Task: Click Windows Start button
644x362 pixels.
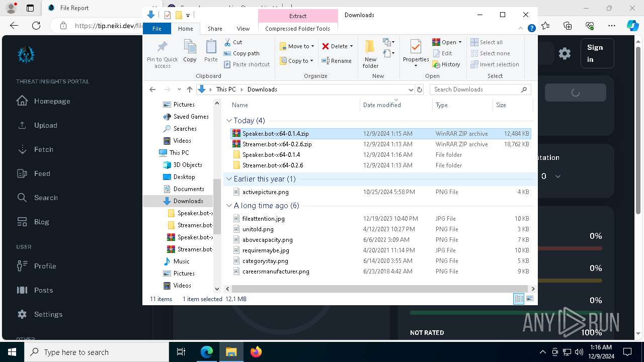Action: (12, 352)
